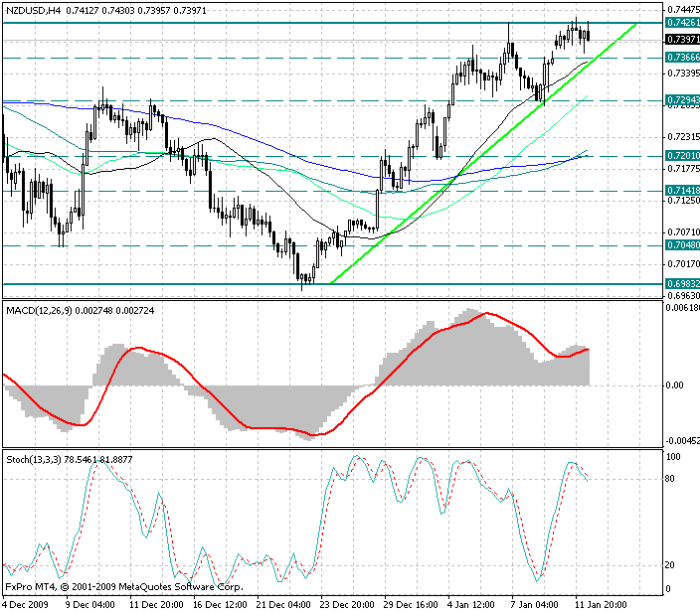Click the MACD scale value -0.00452
This screenshot has width=700, height=612.
(682, 441)
